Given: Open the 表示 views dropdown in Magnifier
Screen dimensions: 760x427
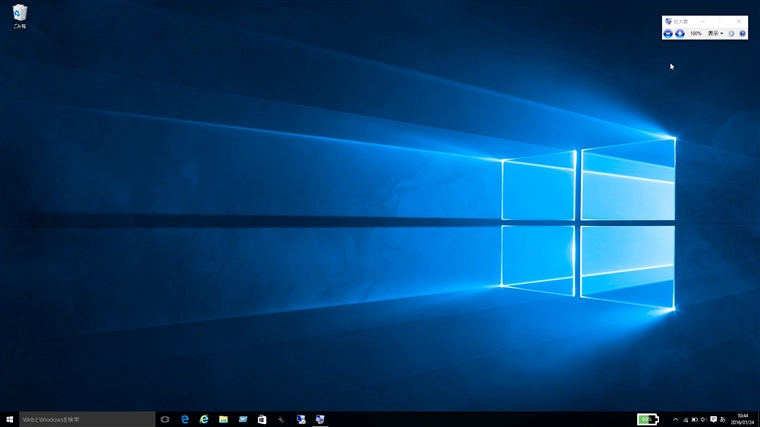Looking at the screenshot, I should coord(715,33).
